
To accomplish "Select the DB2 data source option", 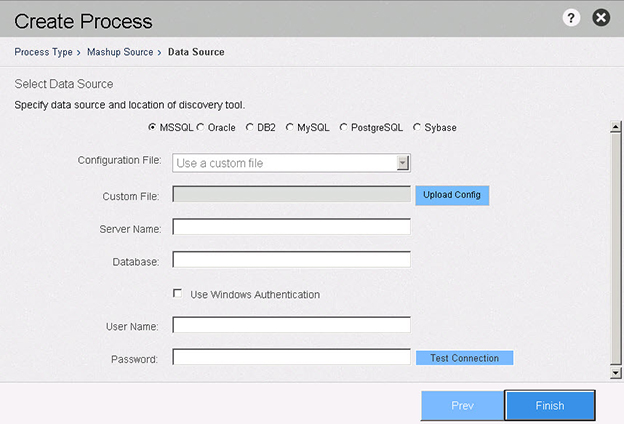I will (x=250, y=127).
